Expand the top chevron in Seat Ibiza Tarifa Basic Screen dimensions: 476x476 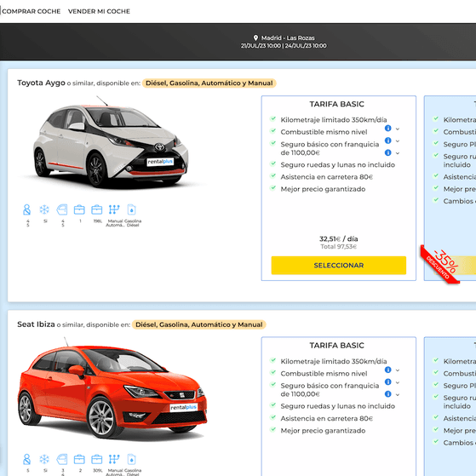(x=398, y=370)
